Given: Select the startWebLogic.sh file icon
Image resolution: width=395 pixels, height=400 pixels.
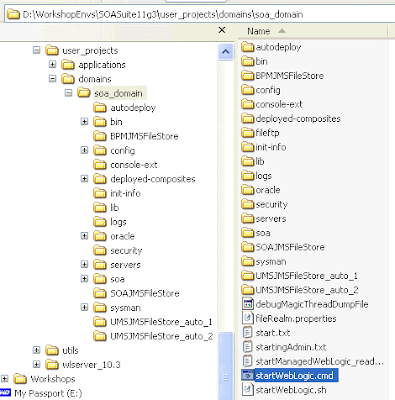Looking at the screenshot, I should pyautogui.click(x=247, y=390).
